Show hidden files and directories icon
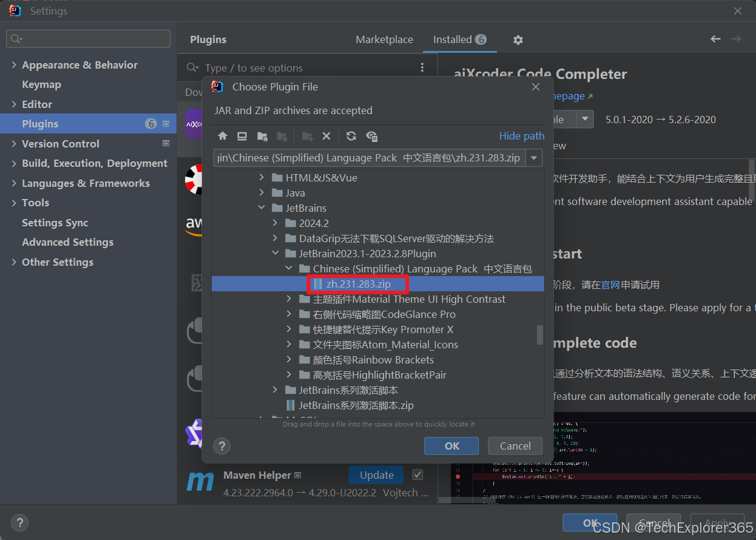 click(372, 136)
